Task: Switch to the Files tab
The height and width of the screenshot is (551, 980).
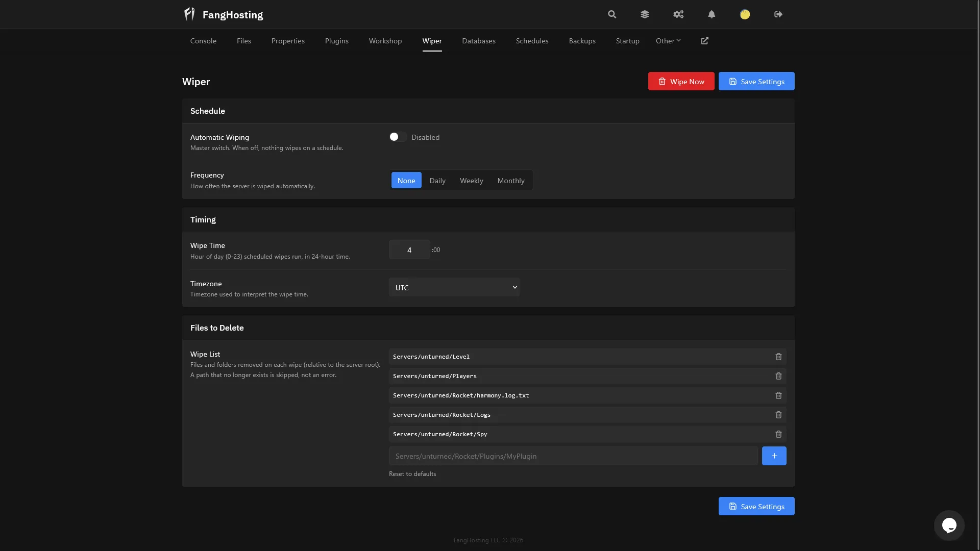Action: point(244,41)
